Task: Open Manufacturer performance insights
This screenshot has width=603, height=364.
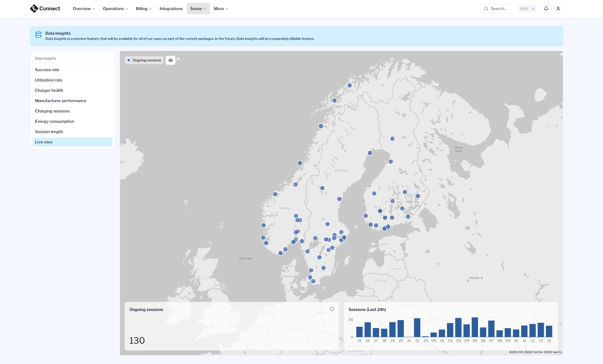Action: point(61,101)
